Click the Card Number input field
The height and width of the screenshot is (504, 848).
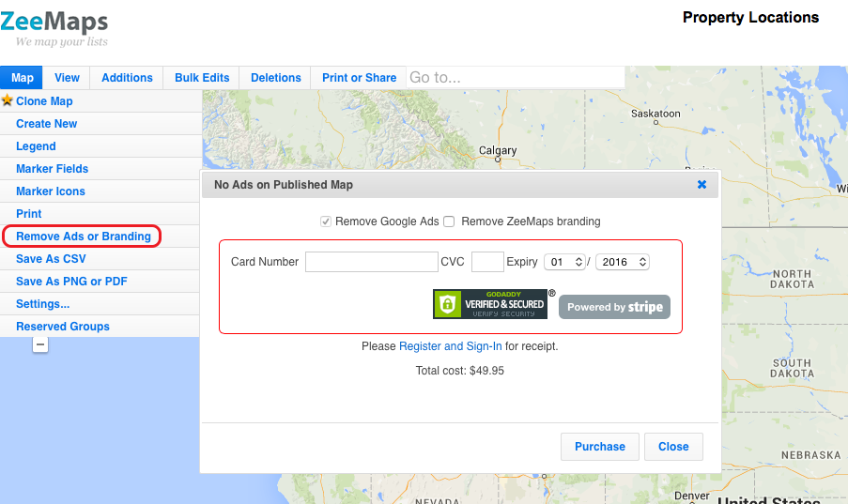click(371, 262)
